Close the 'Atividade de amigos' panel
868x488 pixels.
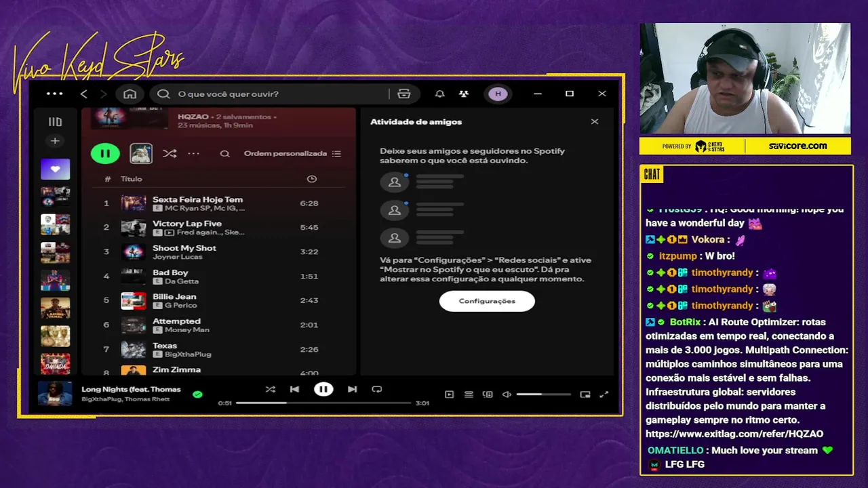pyautogui.click(x=595, y=122)
